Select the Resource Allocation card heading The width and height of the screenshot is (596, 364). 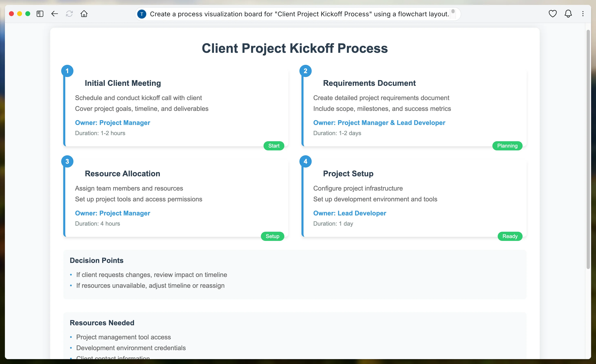[122, 173]
